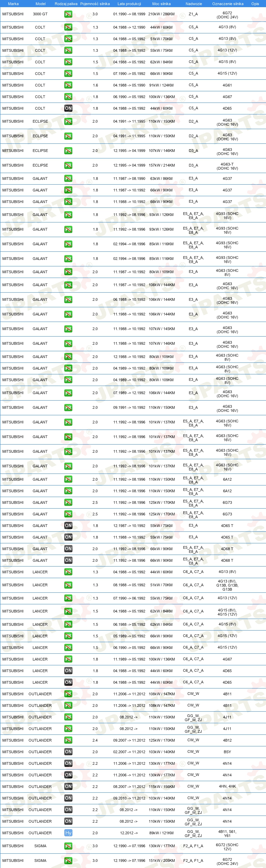The height and width of the screenshot is (868, 266).
Task: Click the petrol icon in the LANCER 11.1989 row
Action: 68,659
